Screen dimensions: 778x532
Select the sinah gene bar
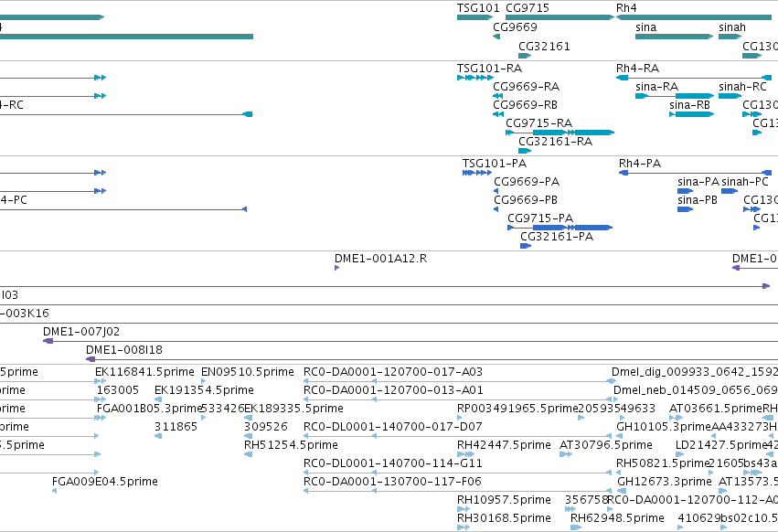[x=730, y=37]
